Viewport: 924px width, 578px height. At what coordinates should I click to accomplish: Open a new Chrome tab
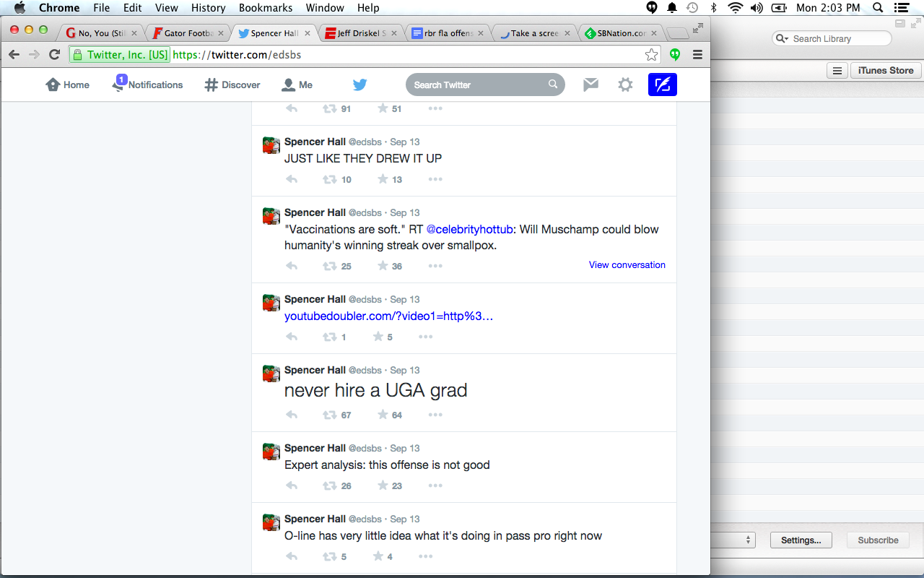coord(677,34)
